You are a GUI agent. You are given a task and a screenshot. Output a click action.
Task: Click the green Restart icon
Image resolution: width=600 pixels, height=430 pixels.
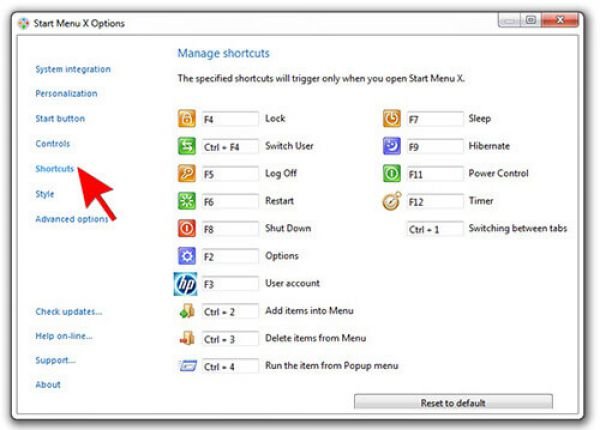[x=187, y=201]
